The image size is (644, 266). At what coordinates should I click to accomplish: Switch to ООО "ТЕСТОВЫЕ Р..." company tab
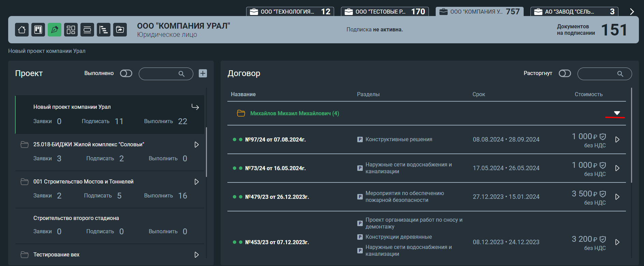pyautogui.click(x=385, y=12)
